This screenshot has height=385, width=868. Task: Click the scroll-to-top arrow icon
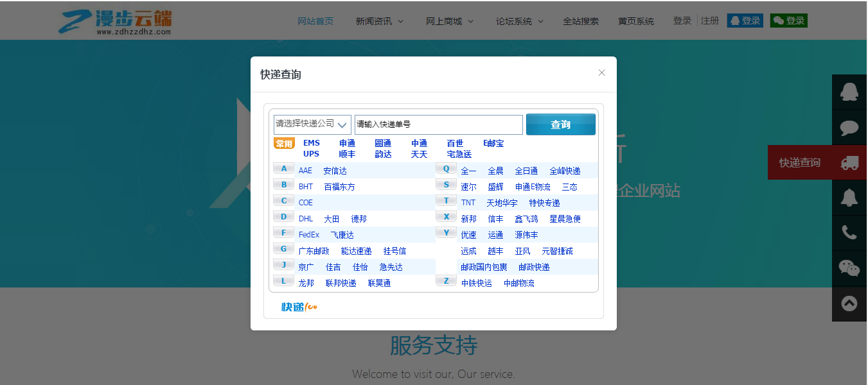[x=849, y=304]
